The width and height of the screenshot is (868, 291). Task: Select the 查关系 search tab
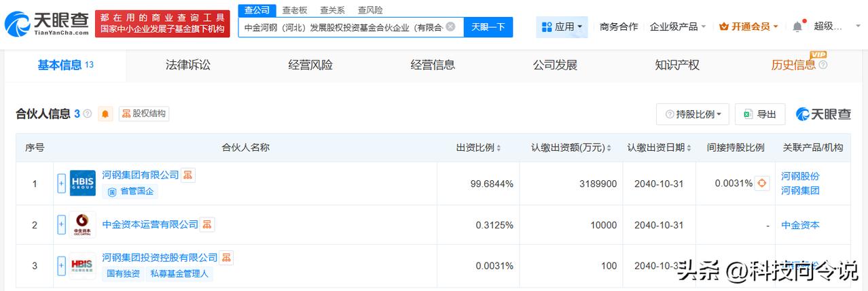click(x=332, y=10)
